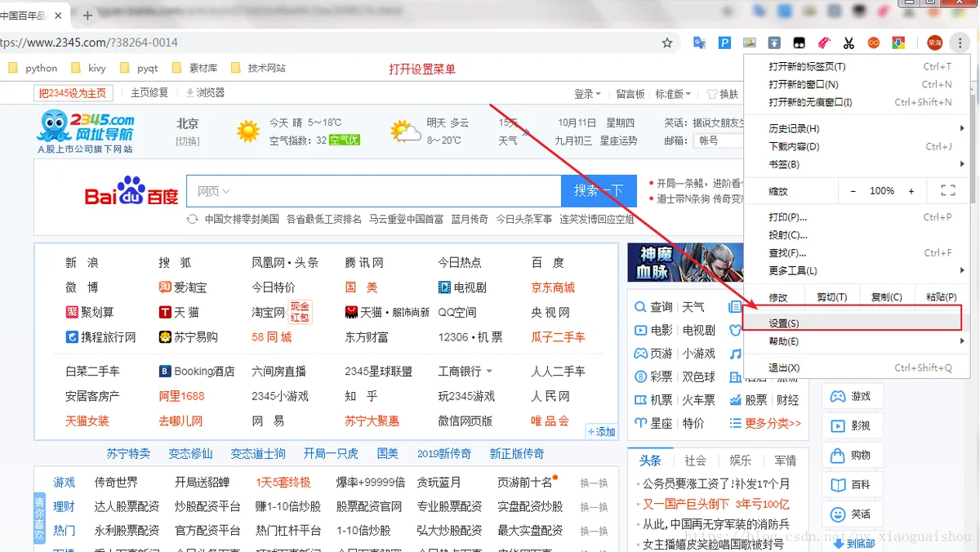Screen dimensions: 980x552
Task: Switch city via [切换] under 北京
Action: (x=188, y=141)
